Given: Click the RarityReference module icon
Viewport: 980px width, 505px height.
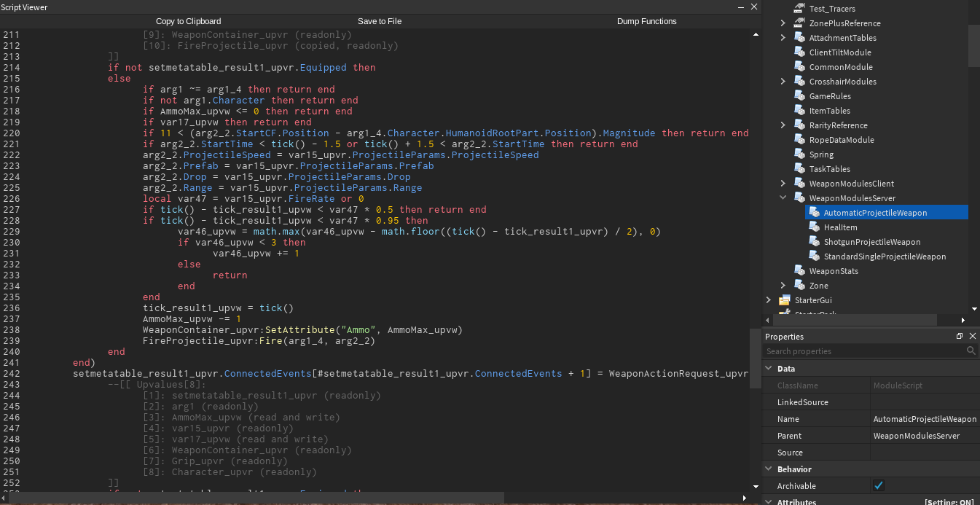Looking at the screenshot, I should tap(799, 125).
